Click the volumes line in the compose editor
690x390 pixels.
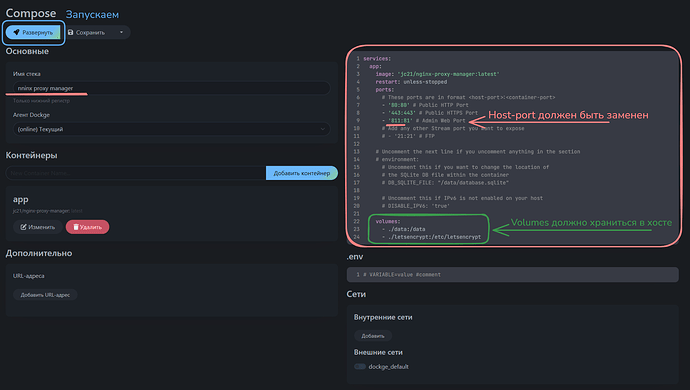click(388, 221)
